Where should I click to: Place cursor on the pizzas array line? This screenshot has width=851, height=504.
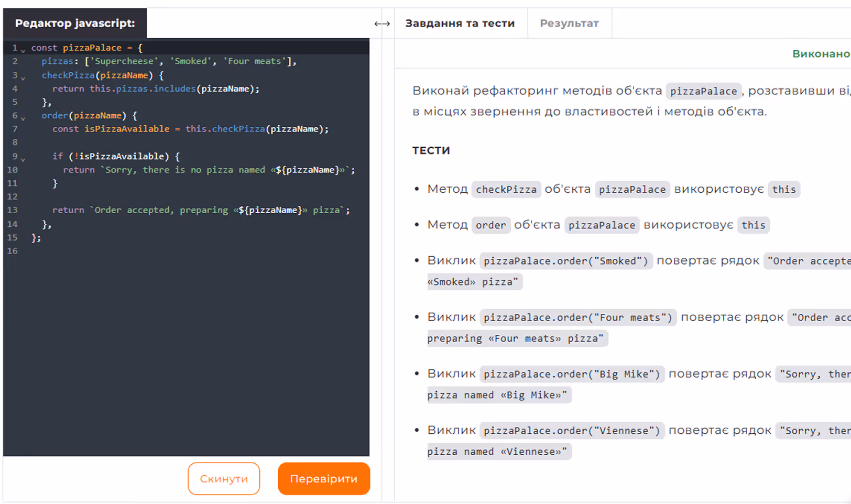tap(169, 61)
